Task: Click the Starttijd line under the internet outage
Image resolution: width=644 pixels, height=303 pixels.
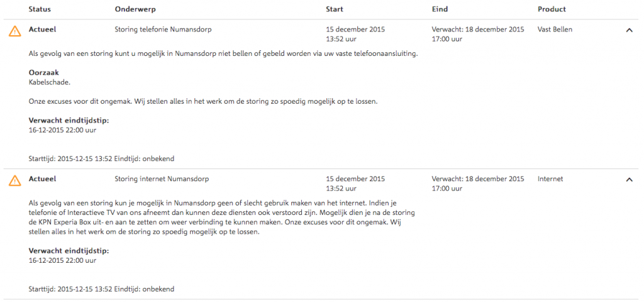Action: click(x=101, y=289)
